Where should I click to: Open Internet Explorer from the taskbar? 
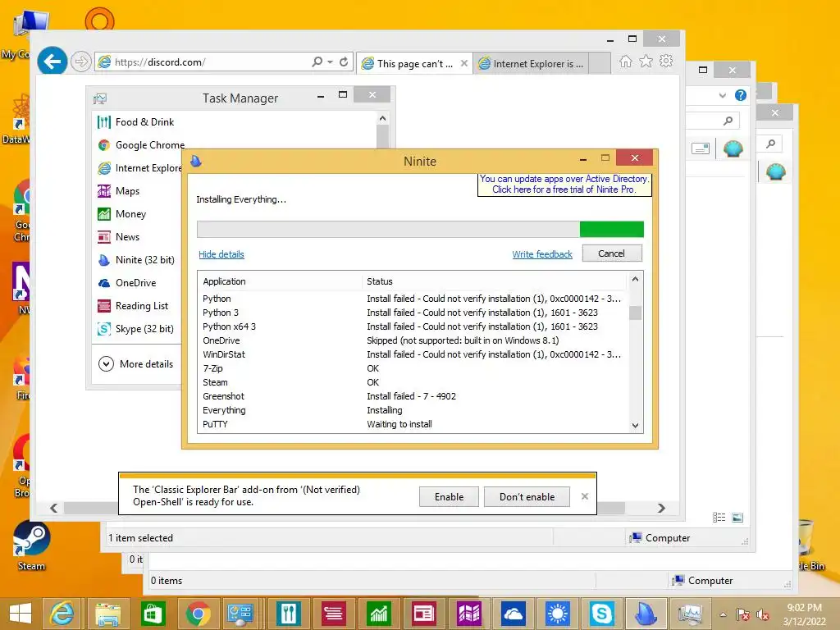click(62, 614)
